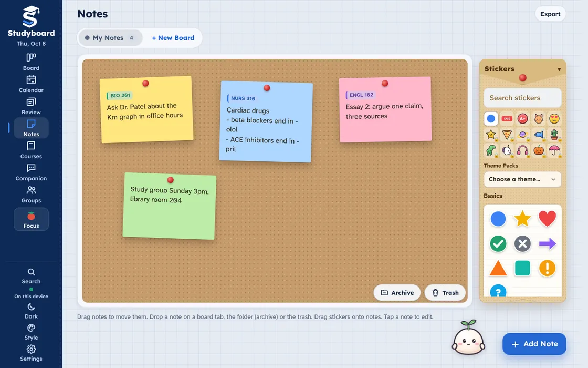
Task: Select the A+ sticker pack tile
Action: point(522,119)
